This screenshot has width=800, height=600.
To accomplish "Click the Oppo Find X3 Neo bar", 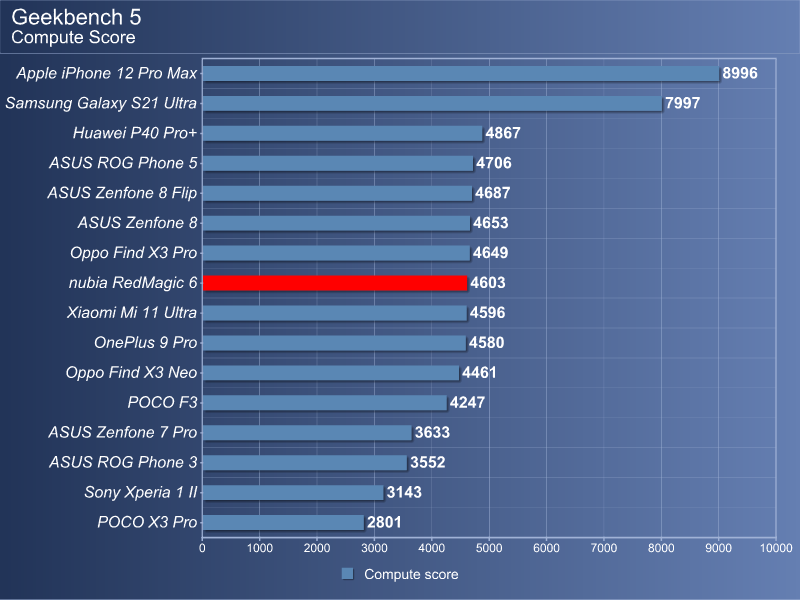I will (x=331, y=373).
